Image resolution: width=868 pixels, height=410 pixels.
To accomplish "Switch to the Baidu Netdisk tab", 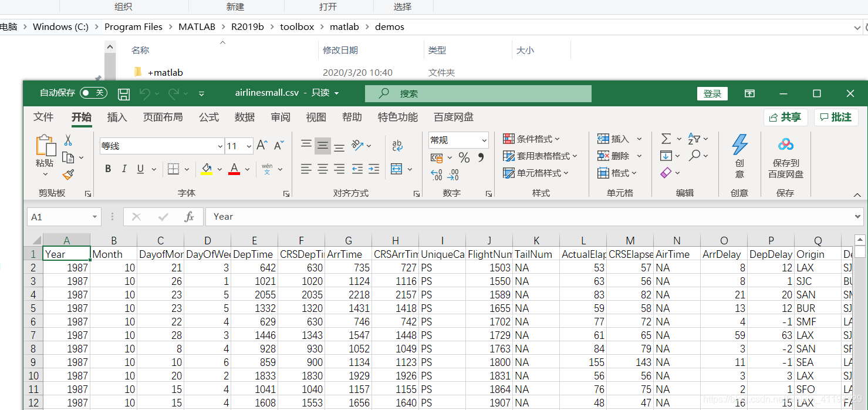I will pos(453,117).
